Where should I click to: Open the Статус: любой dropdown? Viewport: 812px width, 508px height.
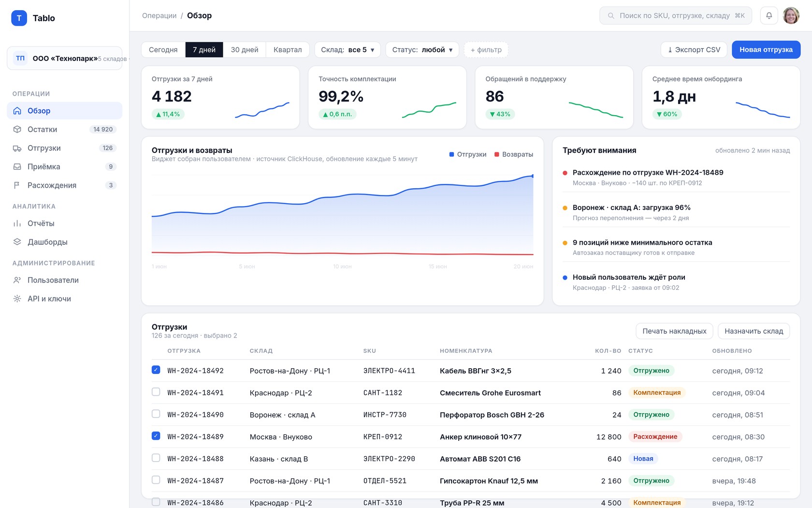tap(422, 50)
